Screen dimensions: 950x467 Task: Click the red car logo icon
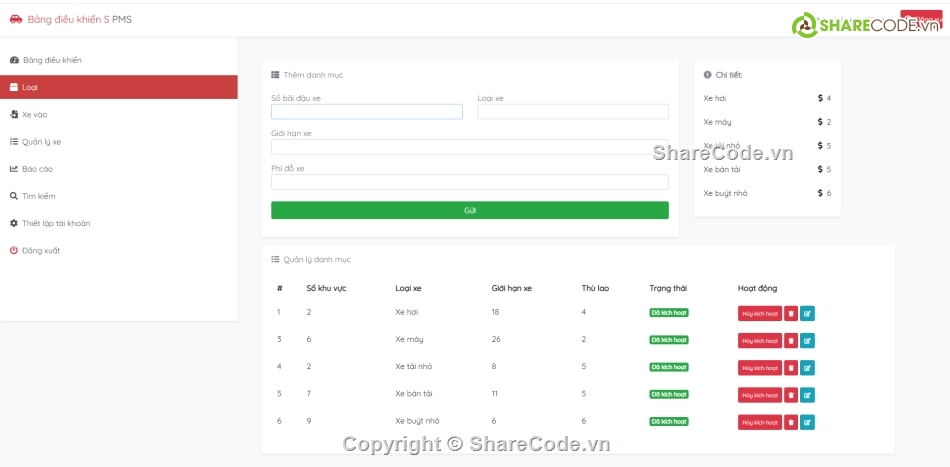pyautogui.click(x=16, y=19)
